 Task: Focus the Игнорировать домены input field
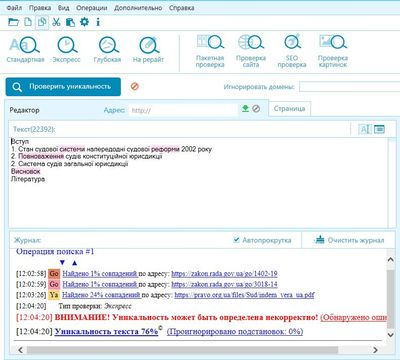tap(349, 87)
